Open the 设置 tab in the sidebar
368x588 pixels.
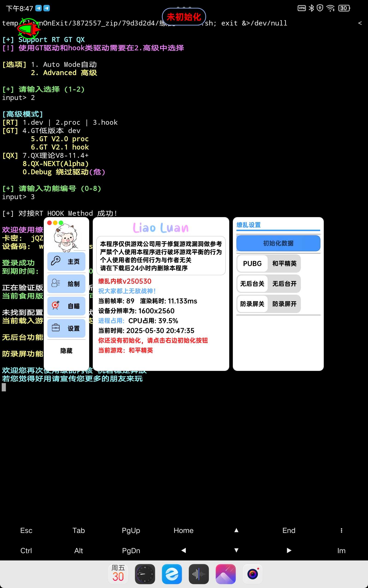click(66, 328)
